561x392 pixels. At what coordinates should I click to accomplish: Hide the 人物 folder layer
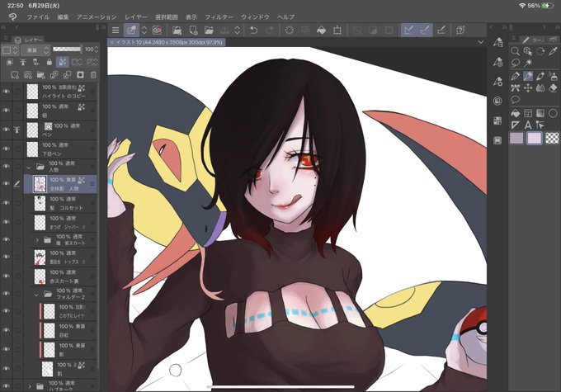coord(6,167)
